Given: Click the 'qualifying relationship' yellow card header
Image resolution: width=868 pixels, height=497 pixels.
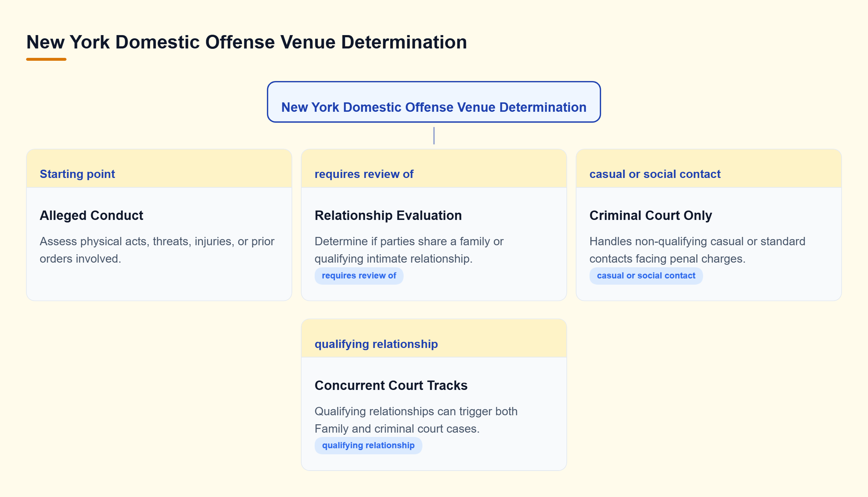Looking at the screenshot, I should point(434,339).
